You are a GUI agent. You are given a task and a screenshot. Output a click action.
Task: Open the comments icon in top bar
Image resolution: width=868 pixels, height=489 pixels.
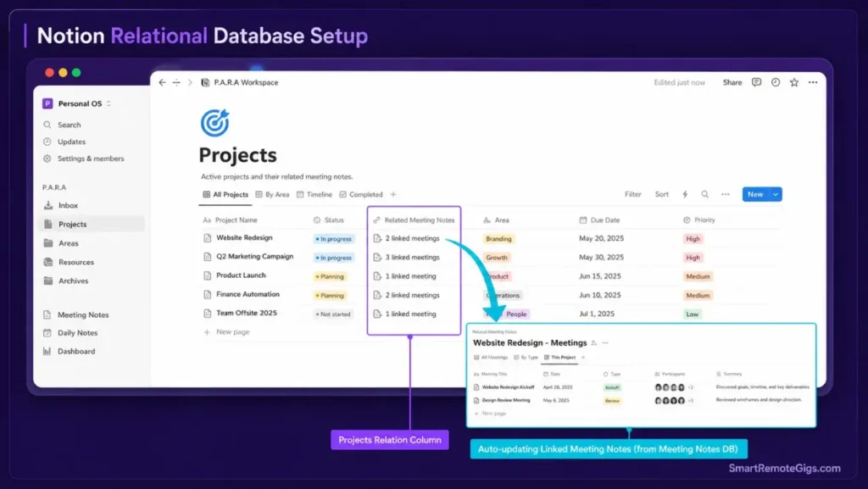pyautogui.click(x=756, y=82)
